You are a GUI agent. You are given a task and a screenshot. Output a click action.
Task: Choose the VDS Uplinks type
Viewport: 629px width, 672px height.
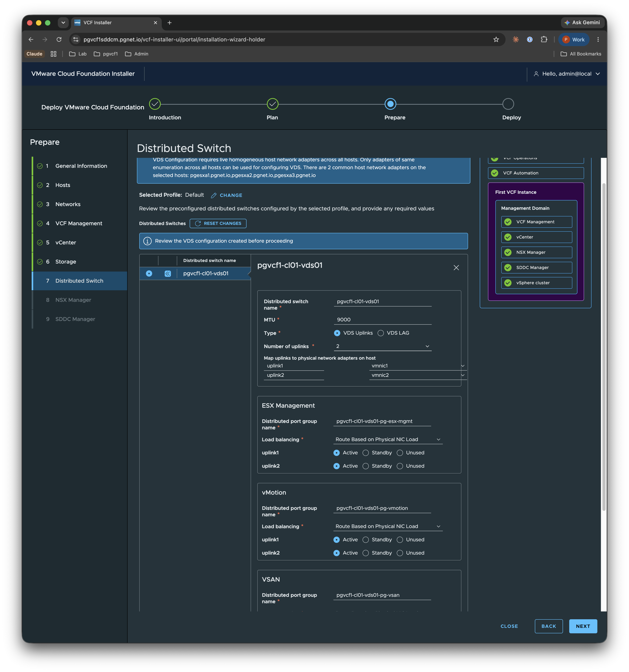coord(337,333)
